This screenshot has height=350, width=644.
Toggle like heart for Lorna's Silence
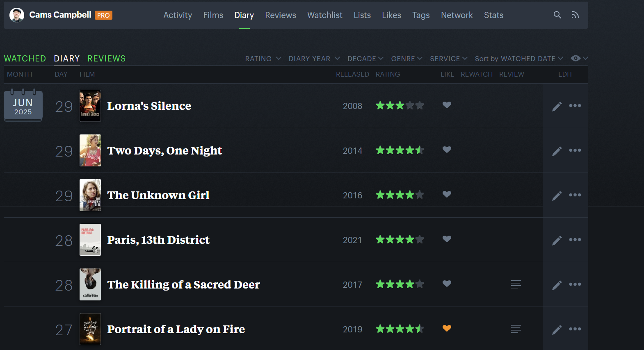pyautogui.click(x=447, y=105)
